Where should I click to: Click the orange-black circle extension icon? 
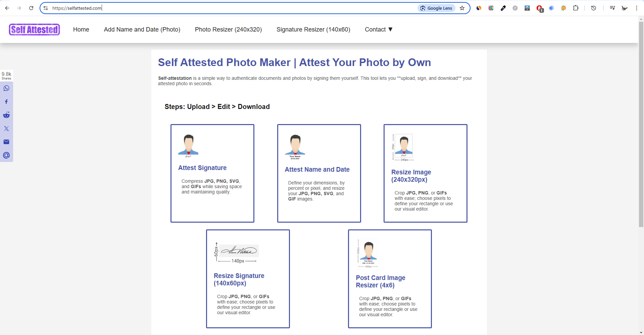click(479, 8)
